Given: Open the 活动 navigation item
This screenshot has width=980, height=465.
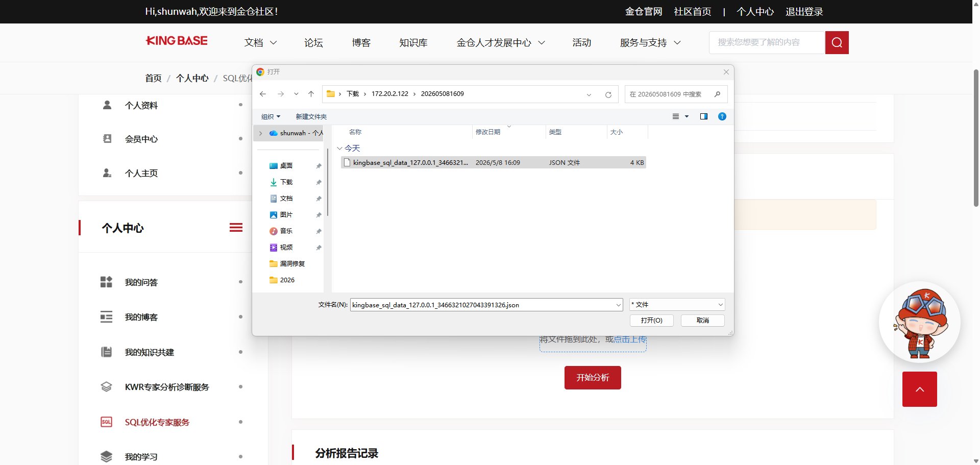Looking at the screenshot, I should (x=582, y=43).
